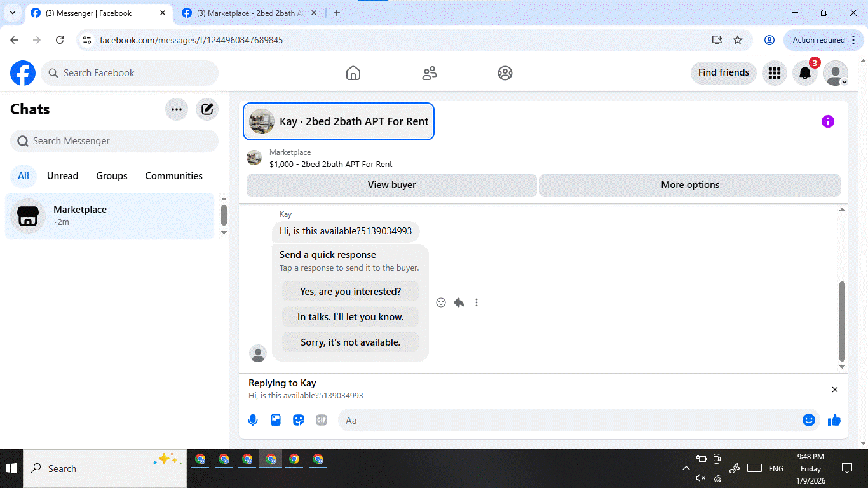
Task: Open More options button
Action: (x=690, y=185)
